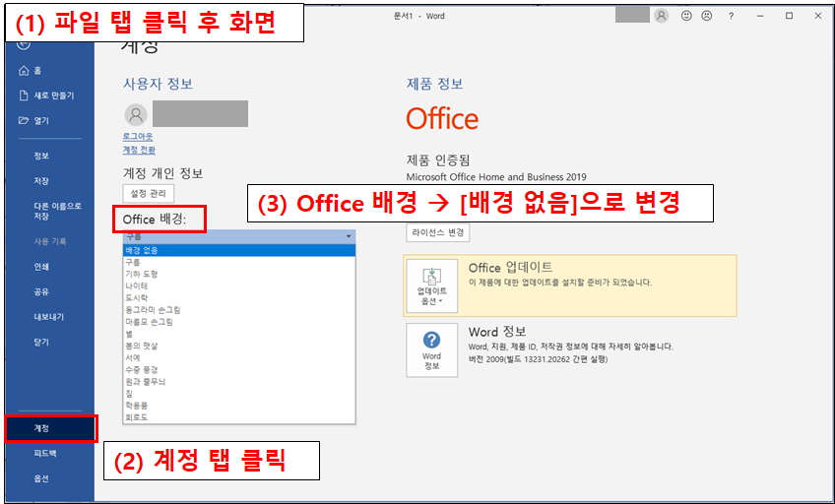The height and width of the screenshot is (504, 835).
Task: Select the 내보내기 tab
Action: pyautogui.click(x=49, y=317)
